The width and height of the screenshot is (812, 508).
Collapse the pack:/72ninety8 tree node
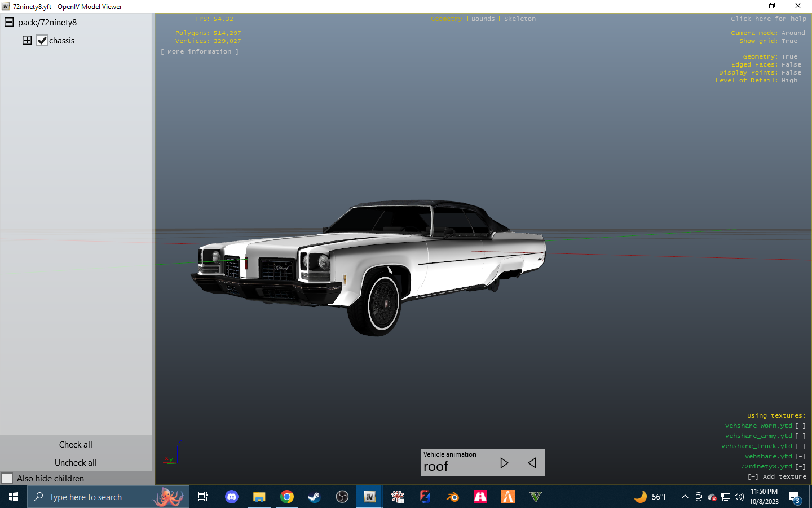click(x=8, y=22)
